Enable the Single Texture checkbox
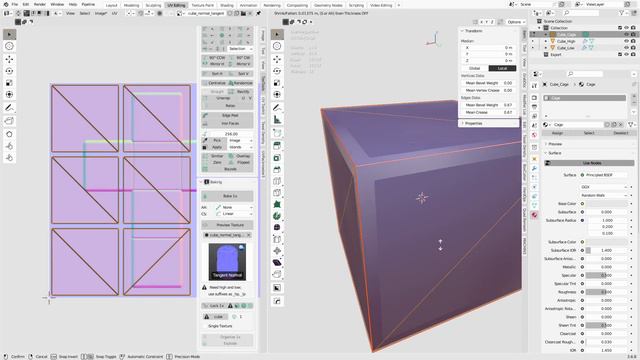Image resolution: width=640 pixels, height=360 pixels. [x=205, y=326]
